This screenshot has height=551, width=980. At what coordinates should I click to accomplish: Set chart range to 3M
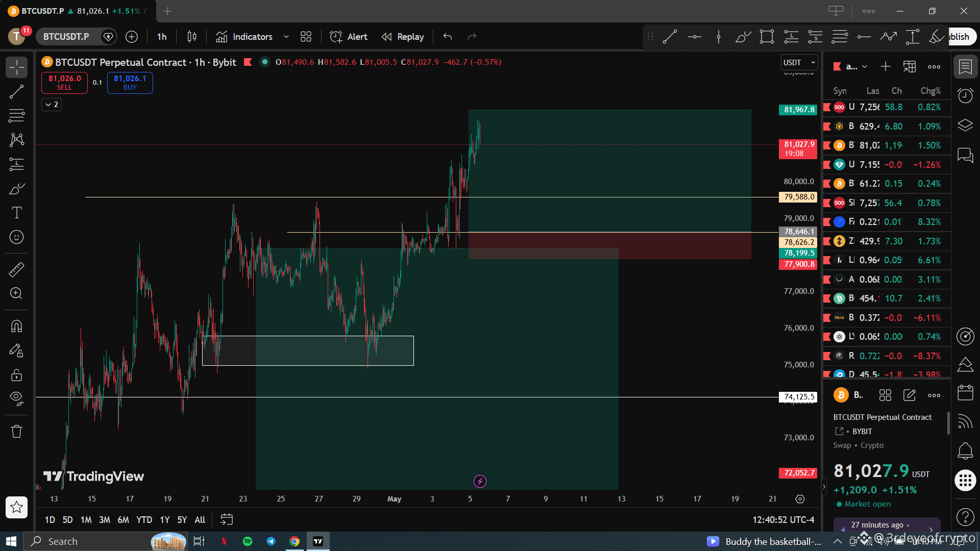click(x=105, y=520)
